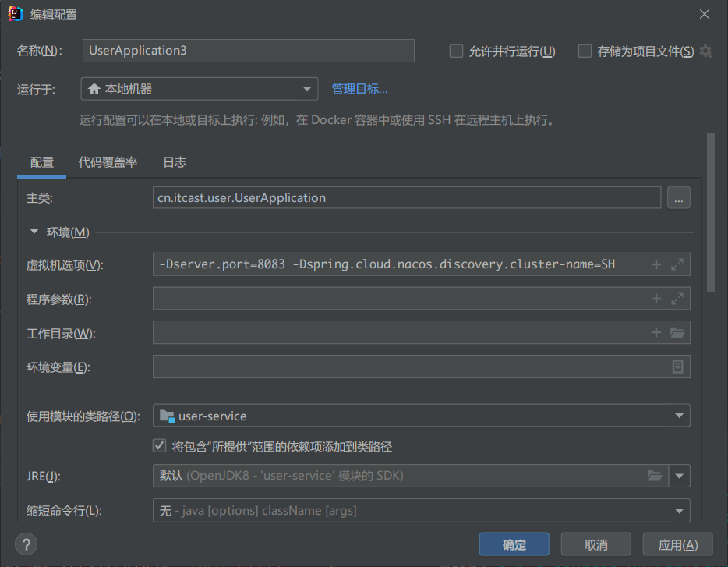Open the 缩短命令行 dropdown
Viewport: 728px width, 567px height.
pos(421,510)
